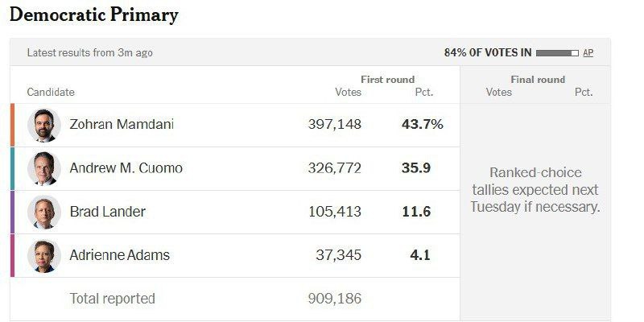This screenshot has width=644, height=322.
Task: Click Zohran Mamdani's candidate photo
Action: click(x=44, y=126)
